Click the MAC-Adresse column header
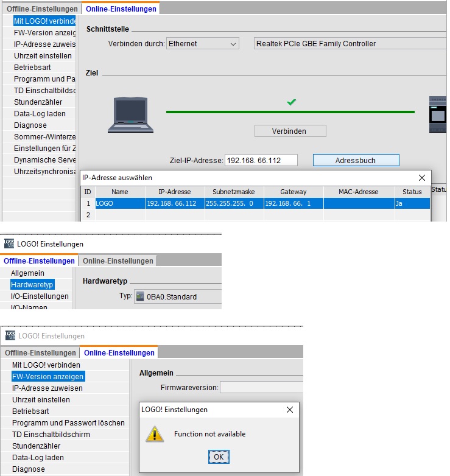This screenshot has width=450, height=476. pos(359,192)
